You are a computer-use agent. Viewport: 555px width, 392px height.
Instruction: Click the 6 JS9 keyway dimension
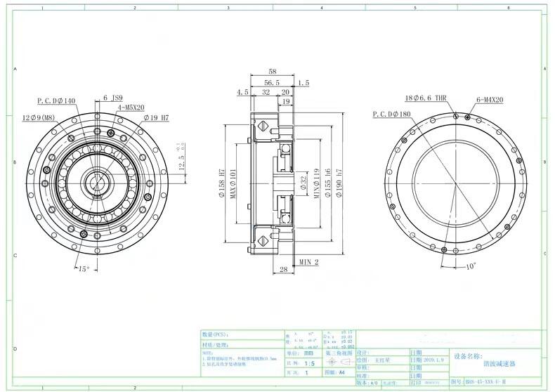click(113, 98)
